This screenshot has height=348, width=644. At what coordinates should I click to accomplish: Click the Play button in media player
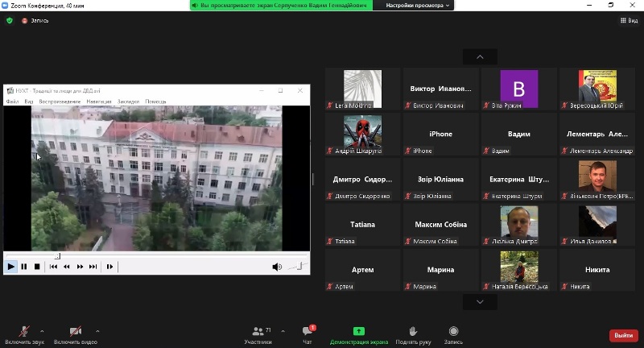click(x=10, y=267)
